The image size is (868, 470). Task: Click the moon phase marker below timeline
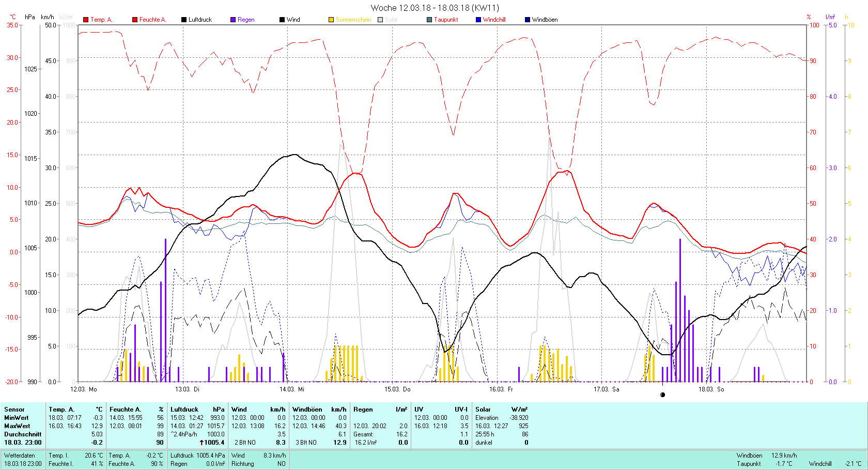tap(662, 395)
